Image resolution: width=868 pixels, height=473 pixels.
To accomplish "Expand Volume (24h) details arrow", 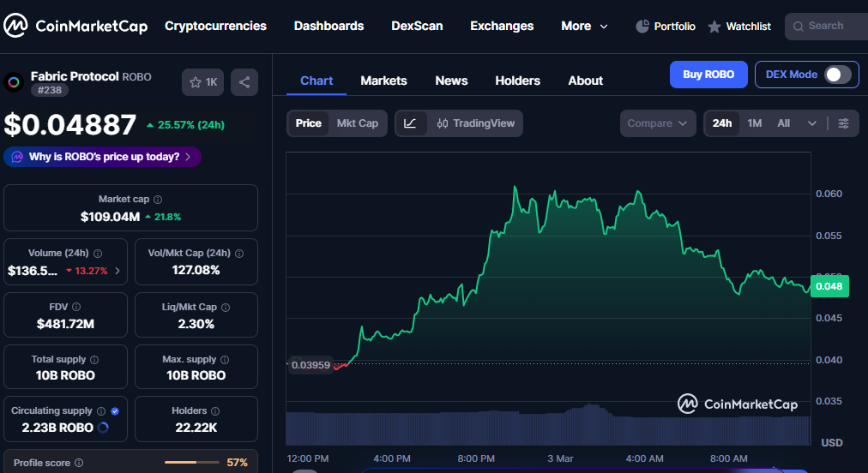I will click(x=118, y=271).
